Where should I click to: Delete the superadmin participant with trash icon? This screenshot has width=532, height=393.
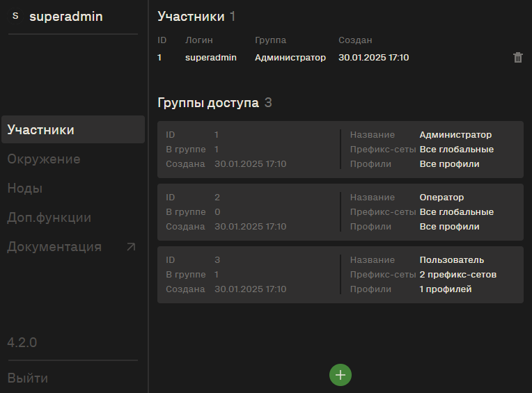(518, 58)
